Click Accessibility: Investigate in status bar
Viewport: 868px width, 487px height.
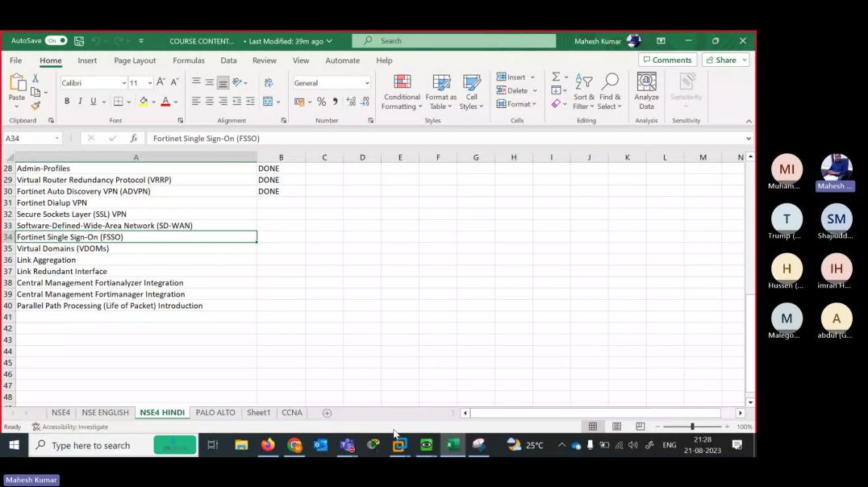(x=69, y=427)
